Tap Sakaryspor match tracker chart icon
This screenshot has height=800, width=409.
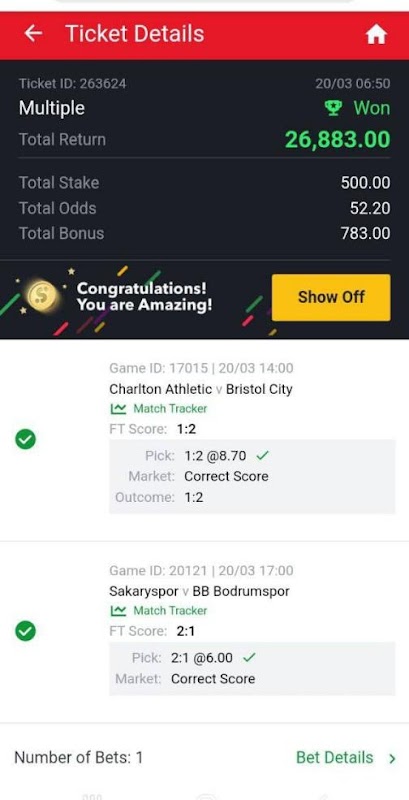[118, 611]
